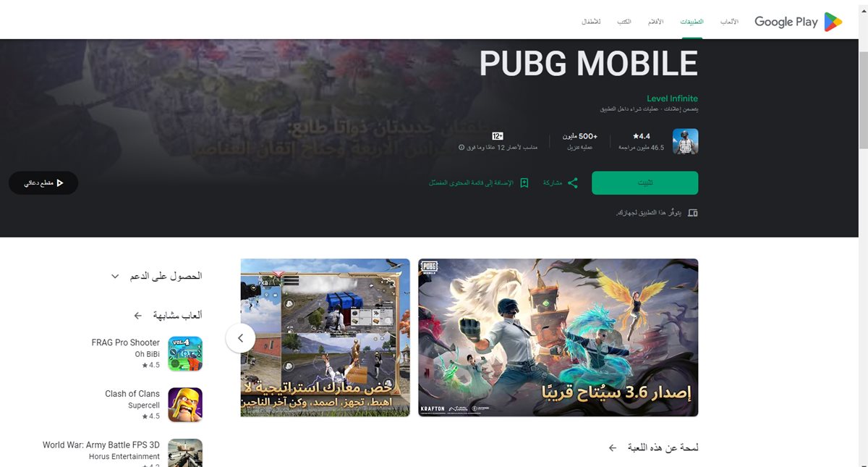Click the share icon next to مشاركة
The height and width of the screenshot is (467, 868).
[572, 183]
